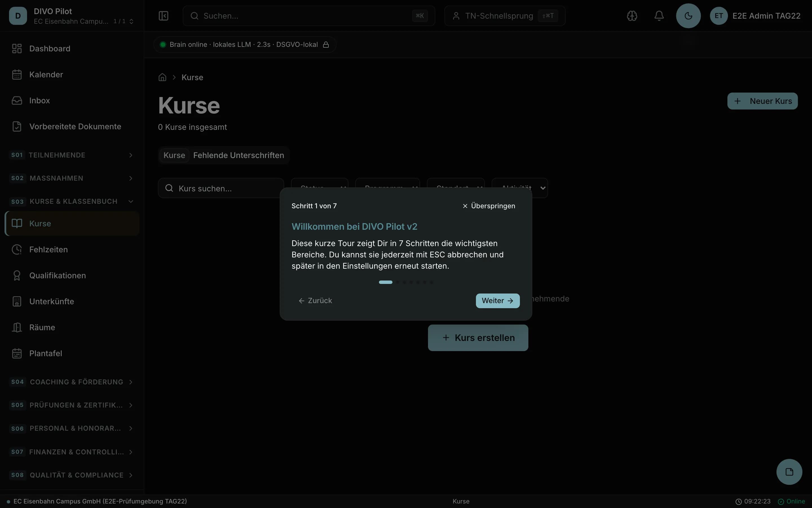This screenshot has height=508, width=812.
Task: Focus the global Suchen... search field
Action: pyautogui.click(x=309, y=16)
